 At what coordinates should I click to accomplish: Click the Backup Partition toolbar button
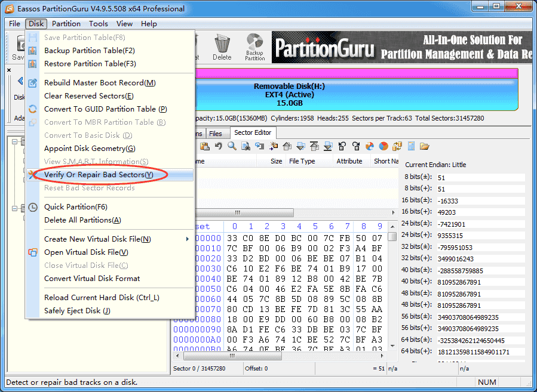coord(255,48)
